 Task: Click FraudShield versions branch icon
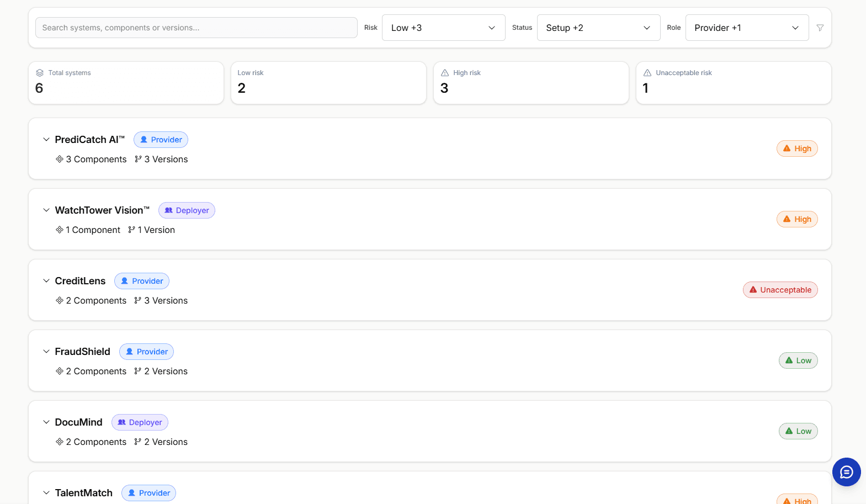pos(137,371)
